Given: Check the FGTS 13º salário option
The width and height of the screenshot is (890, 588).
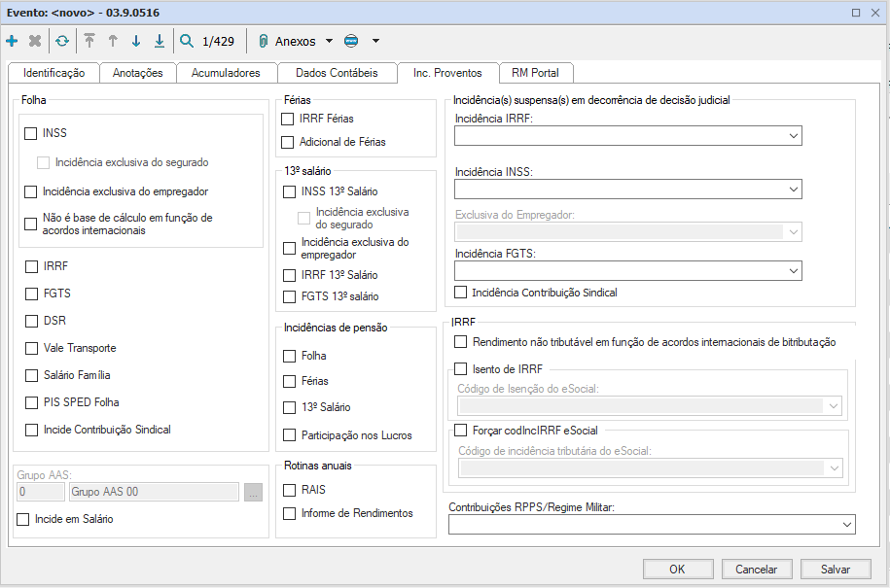Looking at the screenshot, I should coord(288,296).
